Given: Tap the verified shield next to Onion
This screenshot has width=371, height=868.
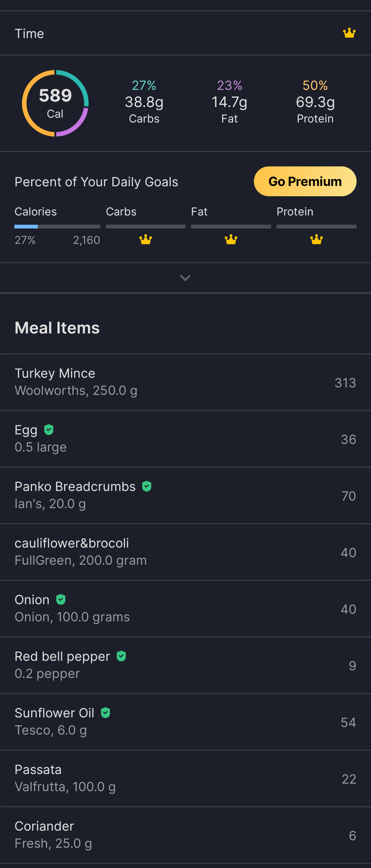Looking at the screenshot, I should [61, 599].
